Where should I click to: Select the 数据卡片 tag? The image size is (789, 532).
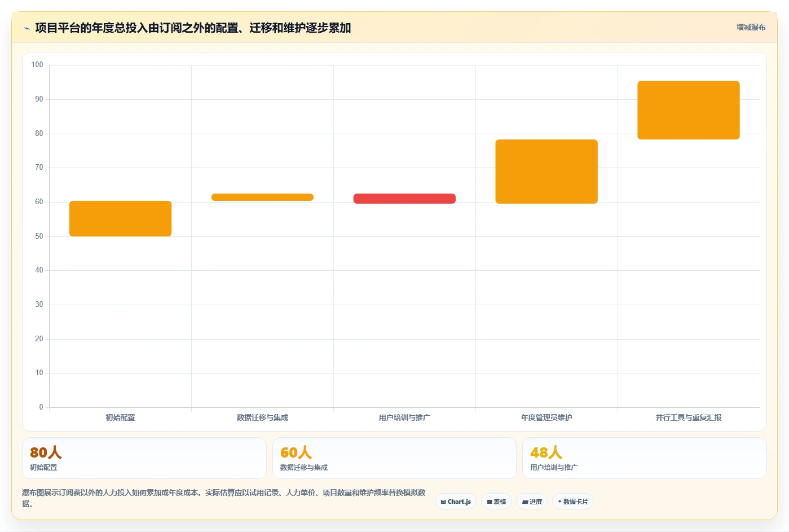(573, 502)
